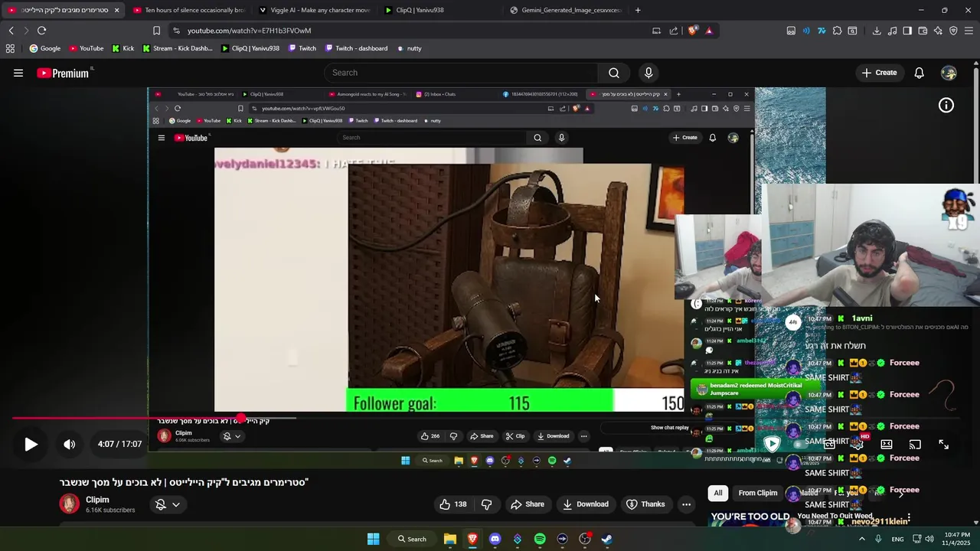Open YouTube notifications bell
This screenshot has width=980, height=551.
click(919, 73)
